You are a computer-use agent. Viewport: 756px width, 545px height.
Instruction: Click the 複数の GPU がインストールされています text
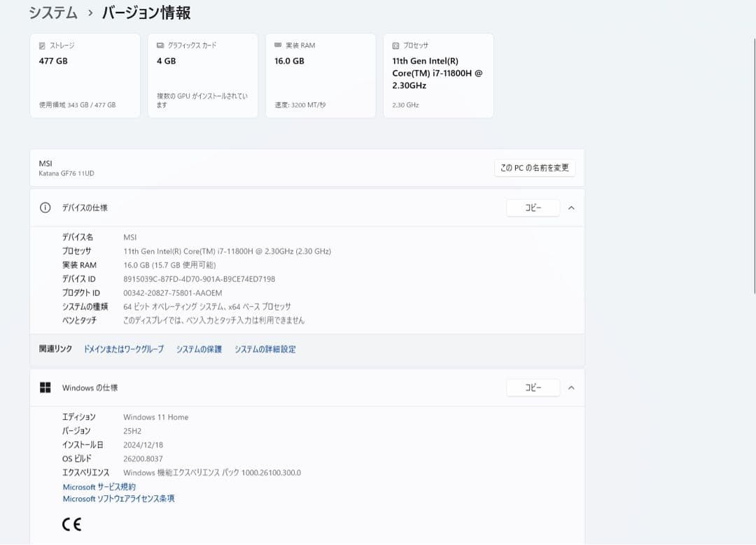tap(202, 100)
